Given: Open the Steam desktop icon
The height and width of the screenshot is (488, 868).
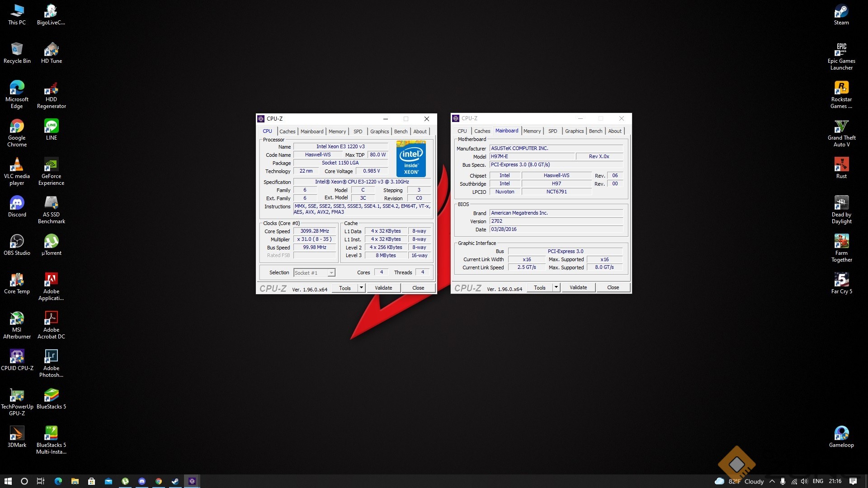Looking at the screenshot, I should click(841, 11).
